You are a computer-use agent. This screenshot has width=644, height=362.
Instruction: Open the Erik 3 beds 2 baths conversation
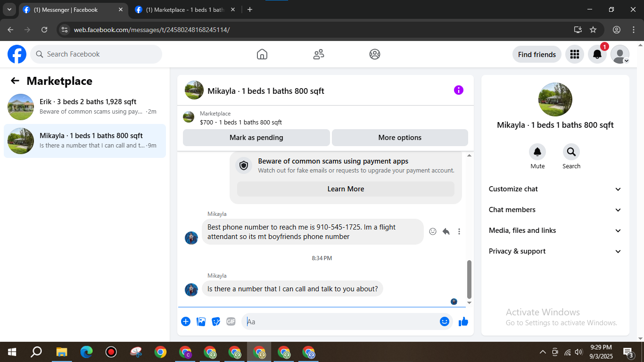point(85,107)
